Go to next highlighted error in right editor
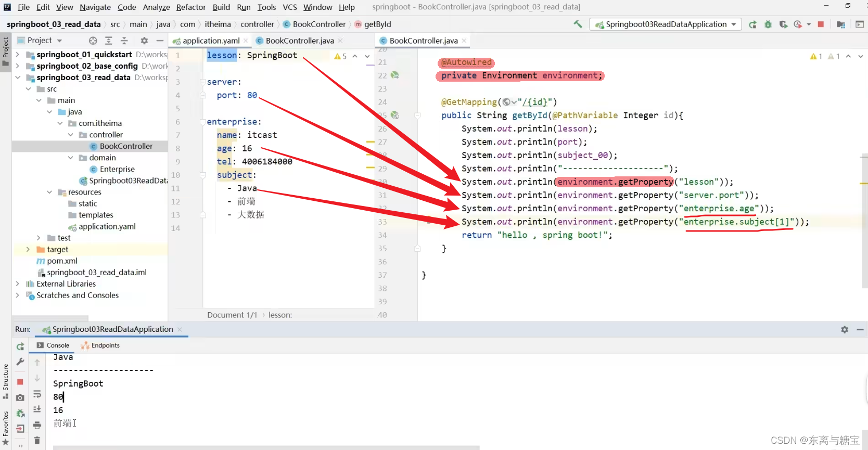 (861, 56)
